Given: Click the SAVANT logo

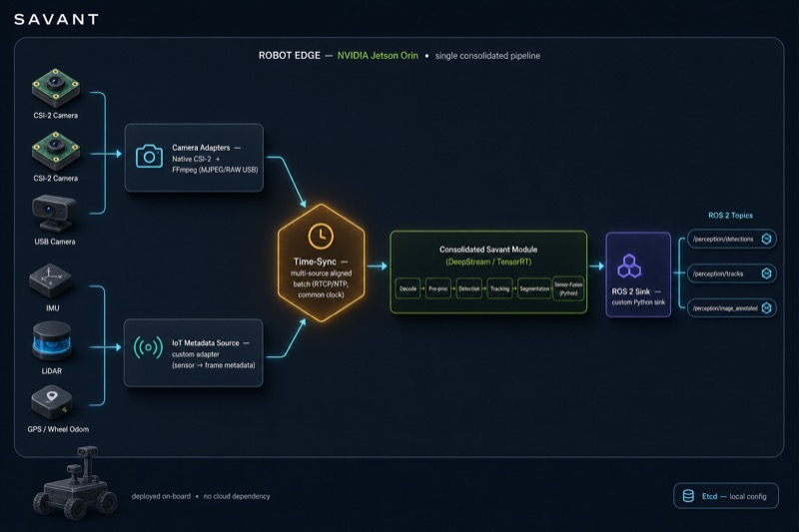Looking at the screenshot, I should pyautogui.click(x=56, y=20).
